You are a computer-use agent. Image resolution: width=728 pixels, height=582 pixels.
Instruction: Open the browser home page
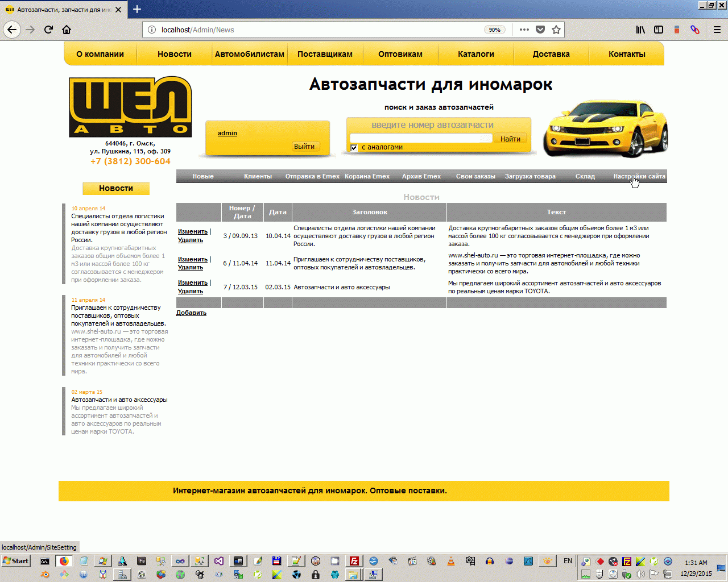tap(67, 30)
